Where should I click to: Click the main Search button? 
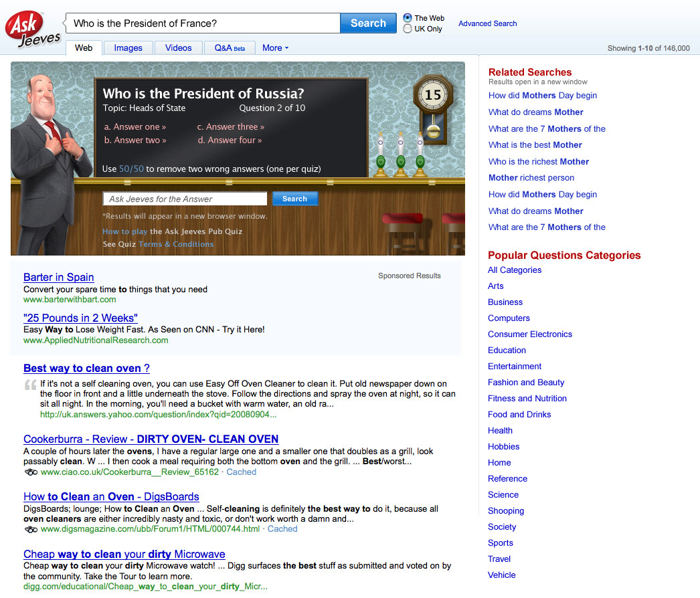click(x=368, y=23)
